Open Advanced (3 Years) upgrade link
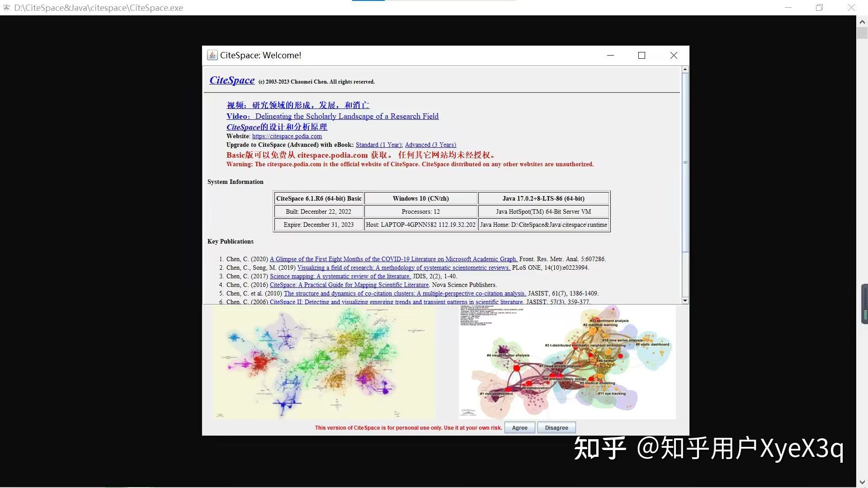The image size is (868, 488). (430, 145)
